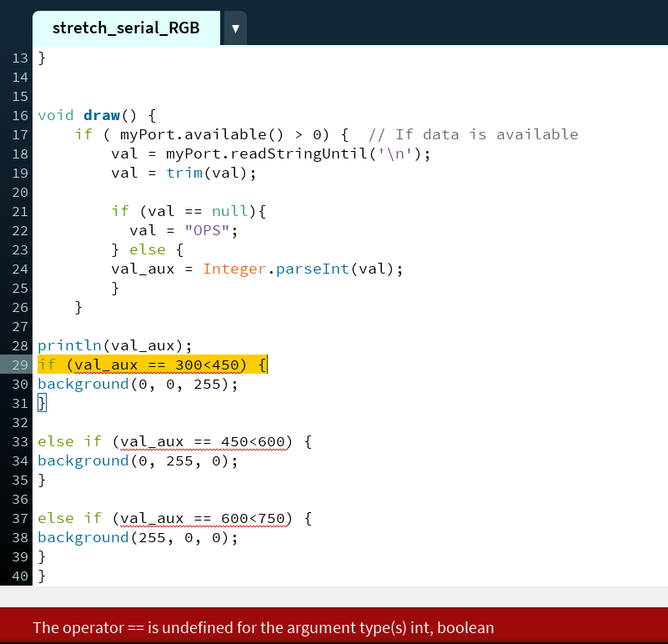668x644 pixels.
Task: Click line number 33 in the gutter
Action: point(19,442)
